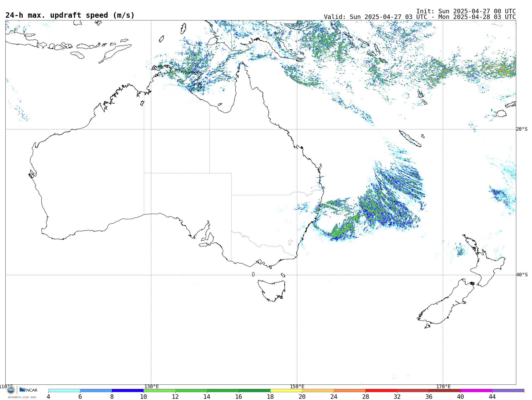532x400 pixels.
Task: Click the colorbar tick label '8'
Action: 112,397
